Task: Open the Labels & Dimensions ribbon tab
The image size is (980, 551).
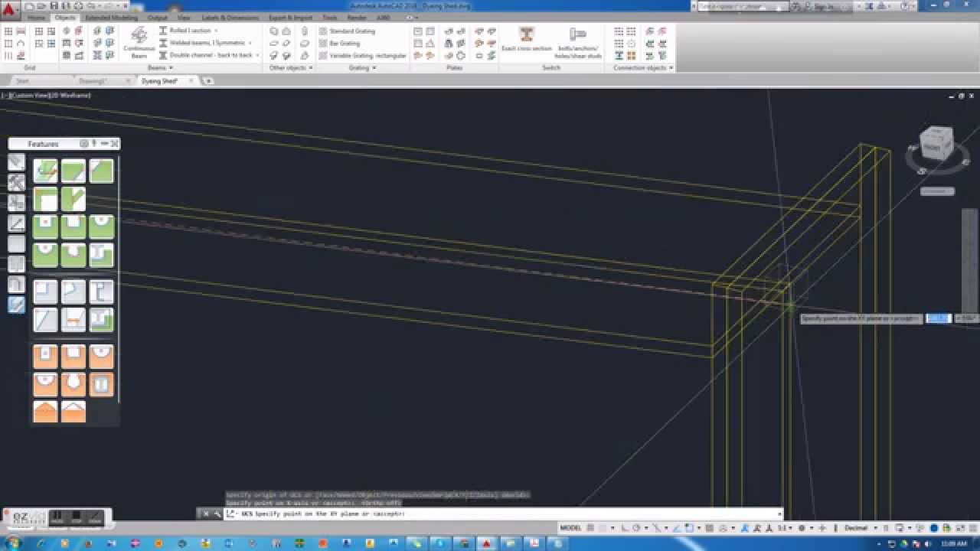Action: tap(230, 17)
